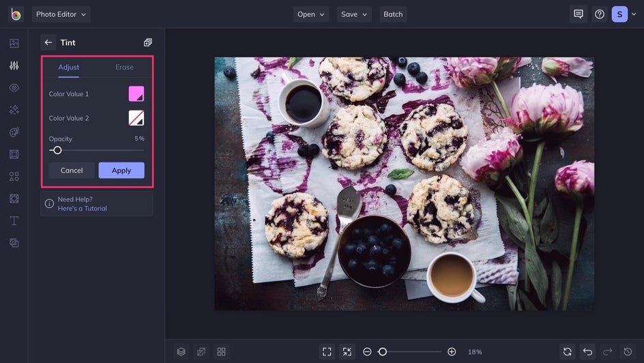Image resolution: width=644 pixels, height=363 pixels.
Task: Switch to the Erase tab
Action: [x=124, y=68]
